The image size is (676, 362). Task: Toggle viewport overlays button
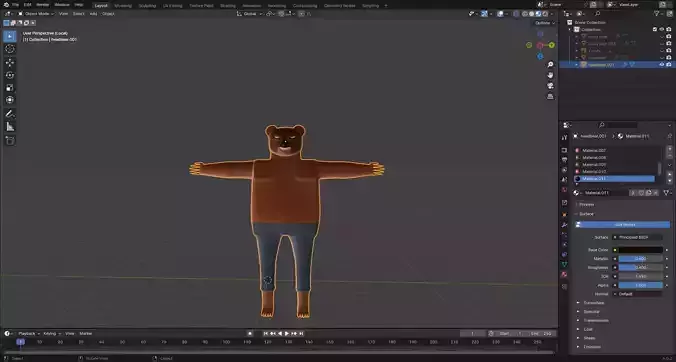click(500, 14)
